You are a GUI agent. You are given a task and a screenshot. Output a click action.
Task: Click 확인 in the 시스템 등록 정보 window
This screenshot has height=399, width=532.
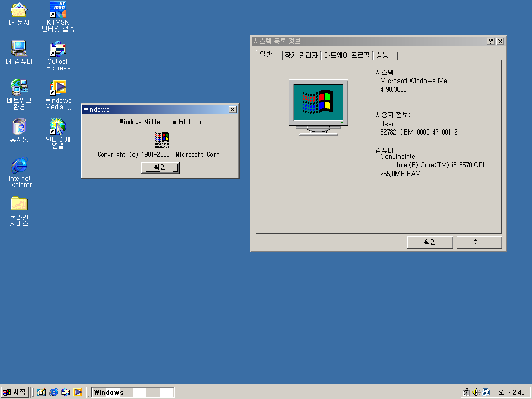[x=430, y=242]
